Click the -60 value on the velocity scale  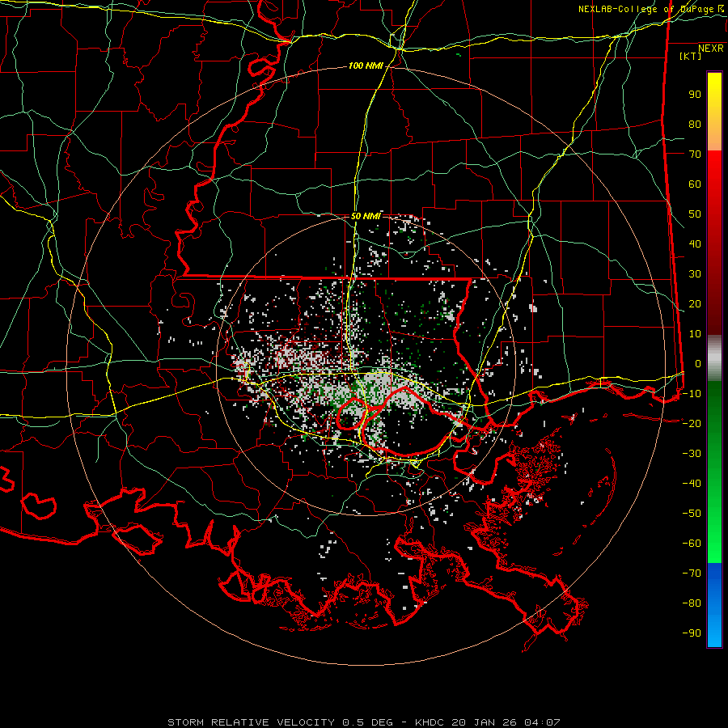tap(692, 544)
